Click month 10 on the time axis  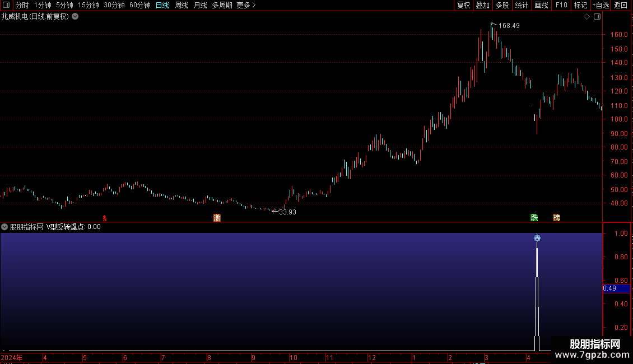coord(294,358)
